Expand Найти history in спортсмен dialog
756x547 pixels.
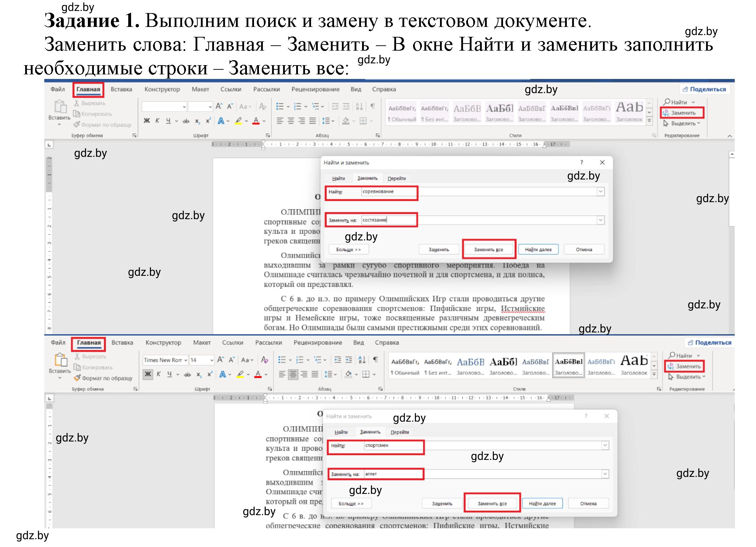click(605, 445)
